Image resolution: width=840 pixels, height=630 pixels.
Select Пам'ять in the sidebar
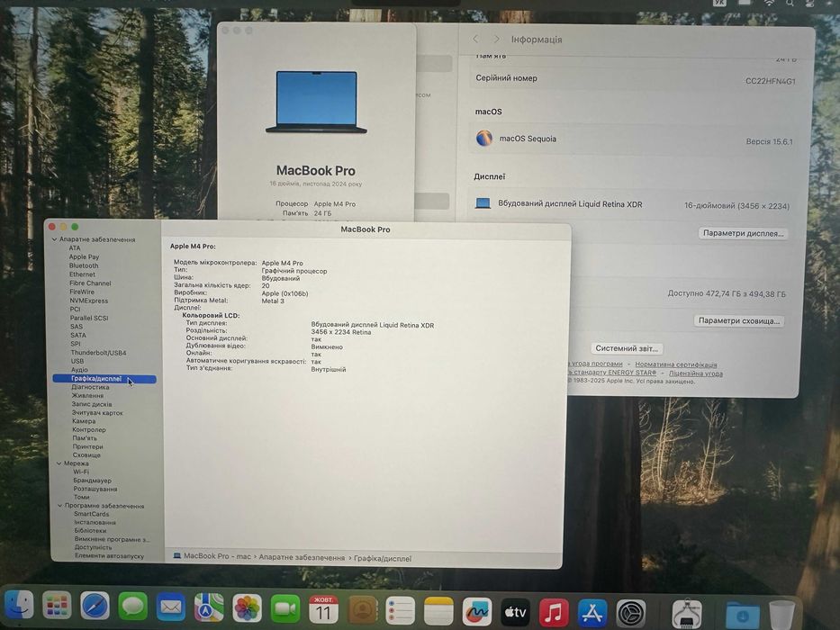tap(85, 438)
